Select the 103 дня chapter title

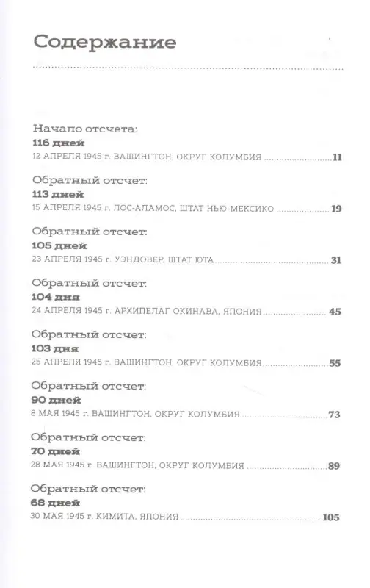pyautogui.click(x=54, y=348)
